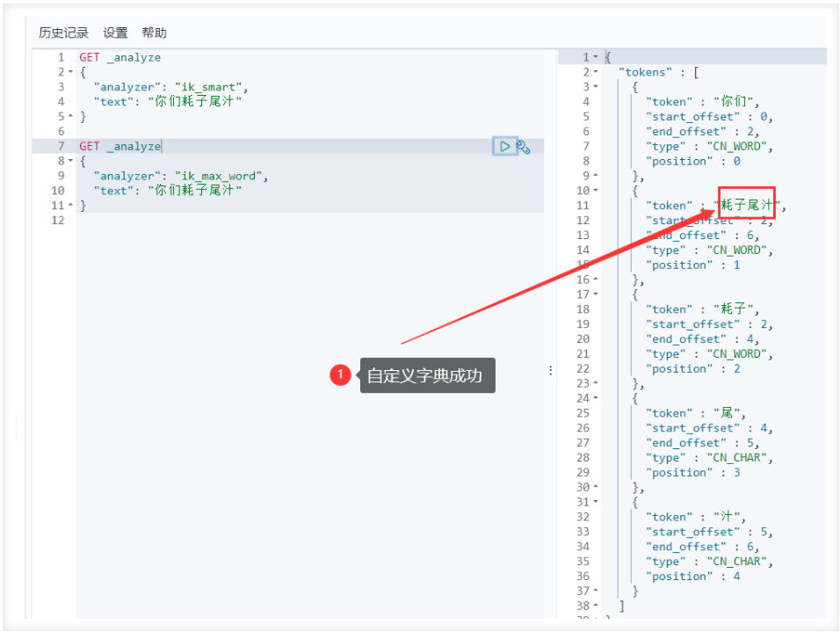Open the 历史记录 menu
The height and width of the screenshot is (632, 840).
click(63, 33)
